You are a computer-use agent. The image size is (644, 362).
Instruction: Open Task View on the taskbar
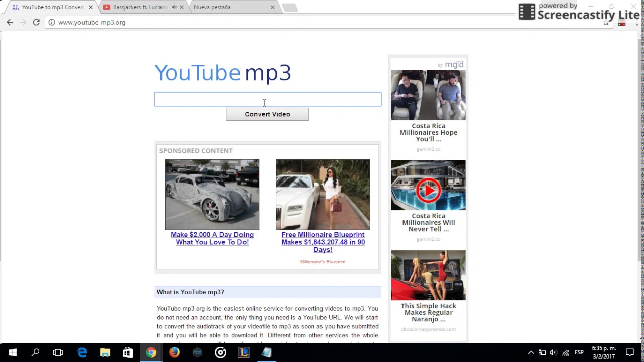pyautogui.click(x=58, y=353)
